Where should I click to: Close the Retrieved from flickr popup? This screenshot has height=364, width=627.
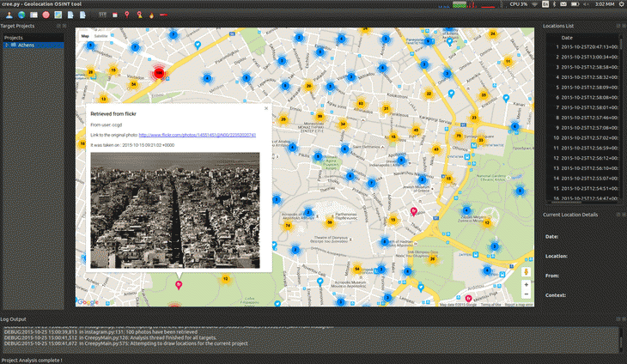(x=266, y=109)
